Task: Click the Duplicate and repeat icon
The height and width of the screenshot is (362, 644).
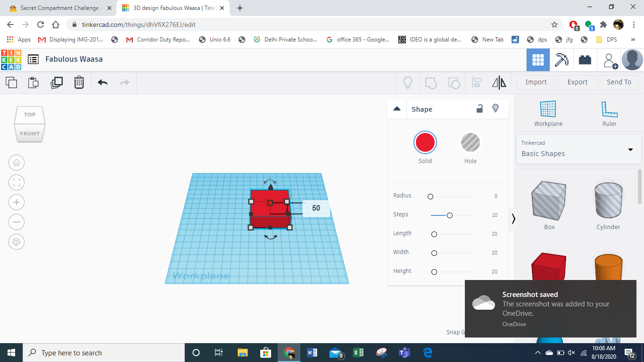Action: (x=57, y=82)
